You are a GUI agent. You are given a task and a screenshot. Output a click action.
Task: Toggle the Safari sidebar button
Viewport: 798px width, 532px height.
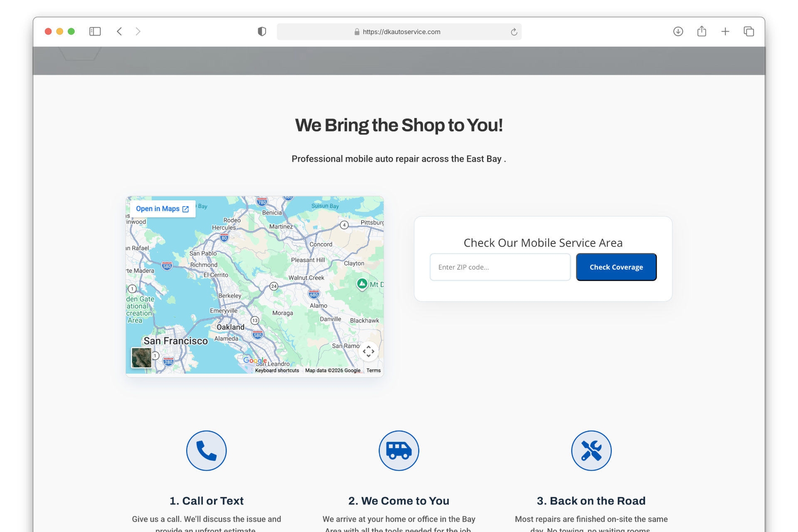[x=95, y=32]
